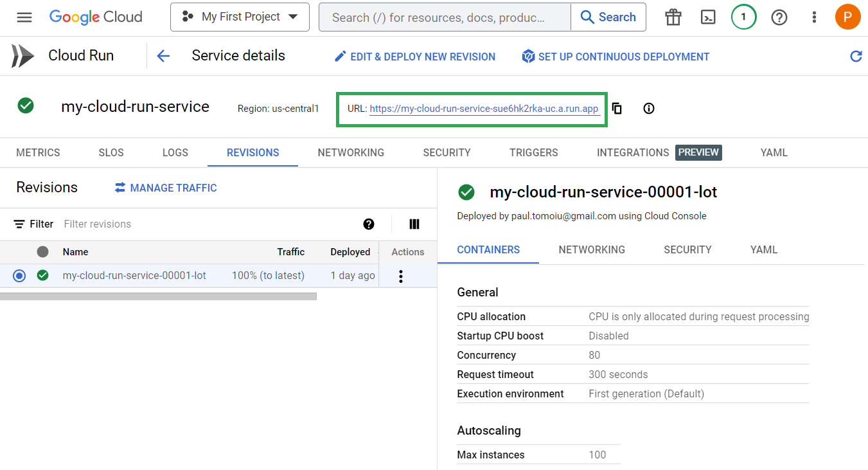Click the Max instances value 100
Screen dimensions: 868x470
click(x=598, y=455)
